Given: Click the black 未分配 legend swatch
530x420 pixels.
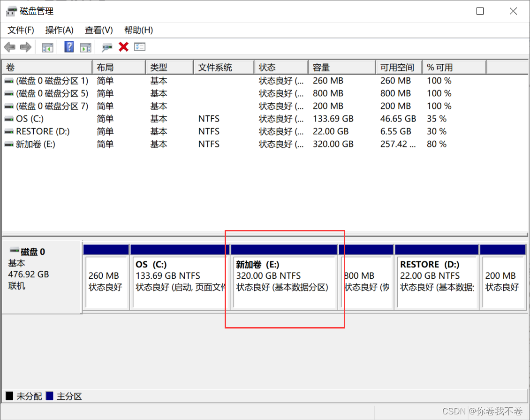Looking at the screenshot, I should 9,396.
